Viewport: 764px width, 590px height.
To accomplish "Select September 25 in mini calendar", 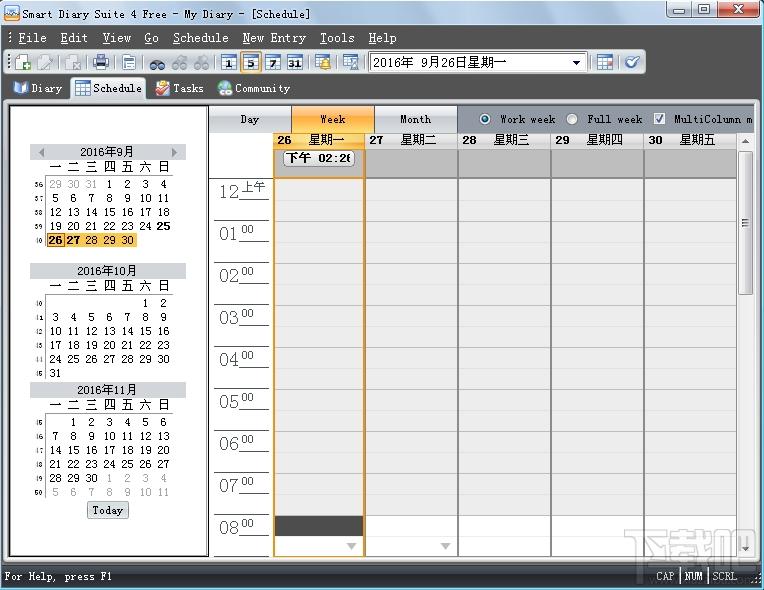I will point(164,226).
